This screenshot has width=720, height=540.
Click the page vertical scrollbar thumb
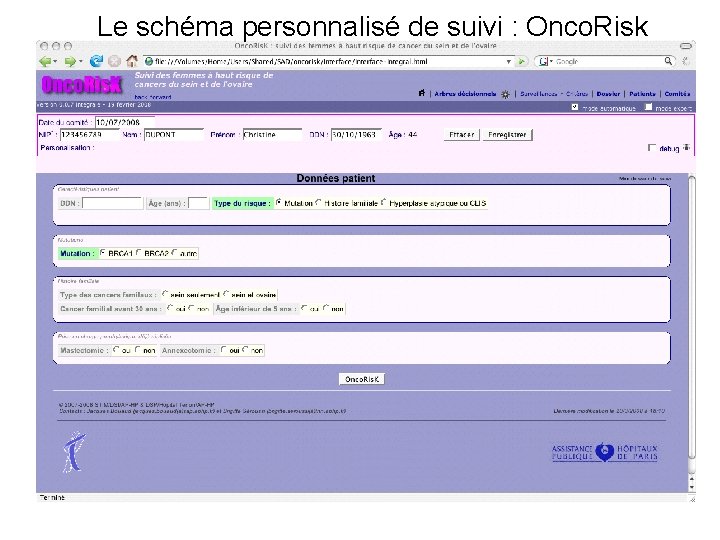[x=692, y=317]
